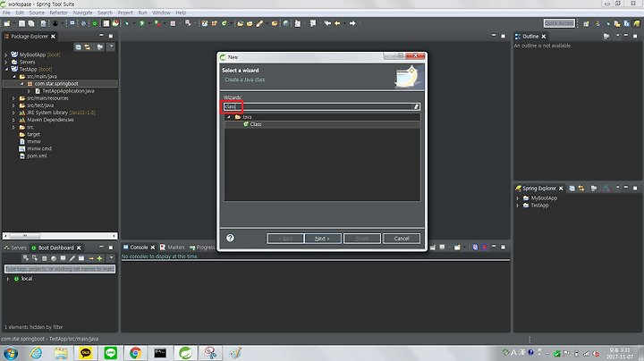
Task: Switch to the Servers tab
Action: coord(15,248)
